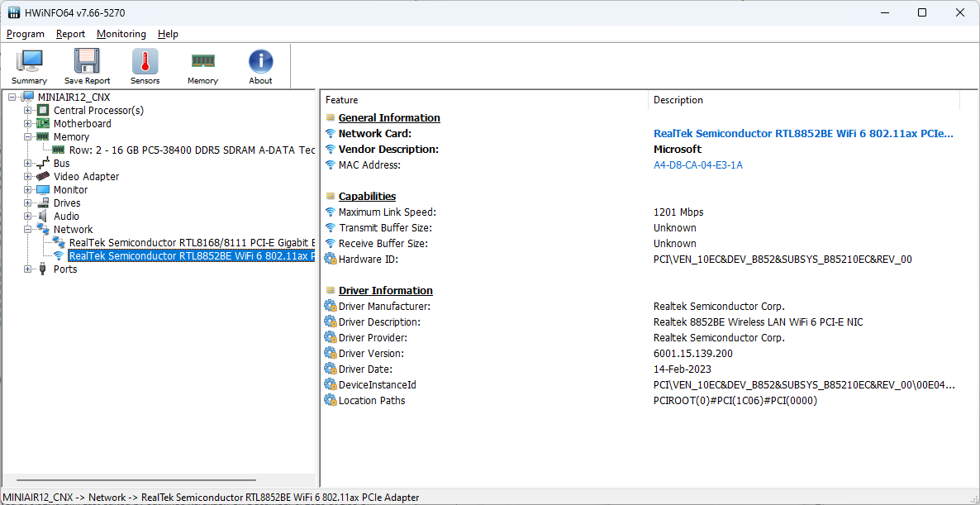Open the Program menu
The width and height of the screenshot is (980, 505).
(x=26, y=34)
